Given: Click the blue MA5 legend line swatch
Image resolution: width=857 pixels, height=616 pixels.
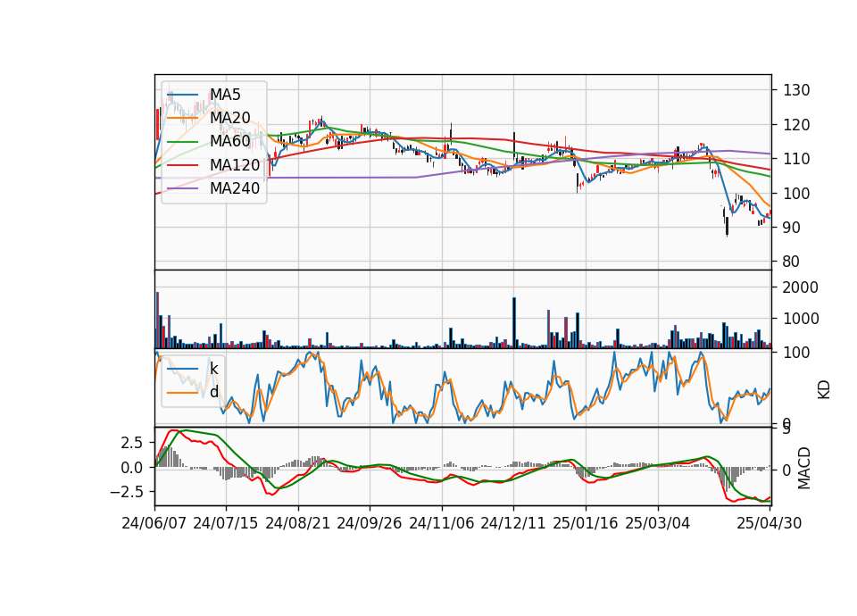Looking at the screenshot, I should pos(182,96).
